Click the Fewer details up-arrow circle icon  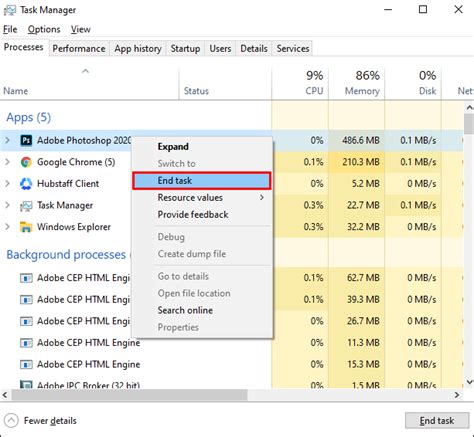(x=11, y=421)
